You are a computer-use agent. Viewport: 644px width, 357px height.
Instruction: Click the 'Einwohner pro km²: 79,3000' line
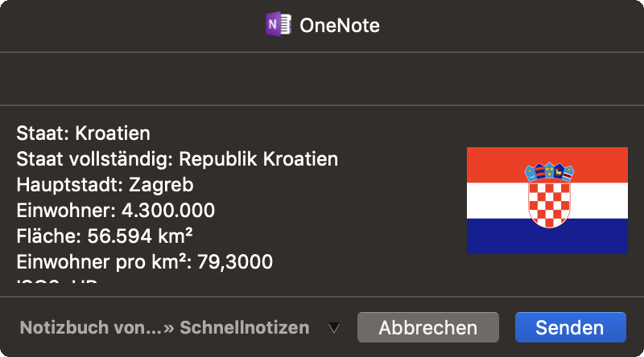(145, 262)
